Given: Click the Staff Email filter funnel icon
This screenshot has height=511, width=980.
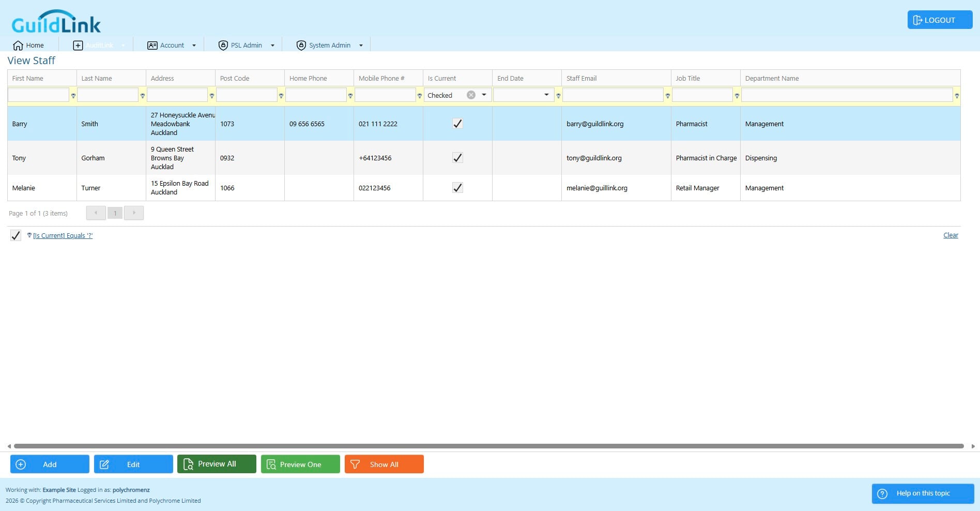Looking at the screenshot, I should click(667, 96).
